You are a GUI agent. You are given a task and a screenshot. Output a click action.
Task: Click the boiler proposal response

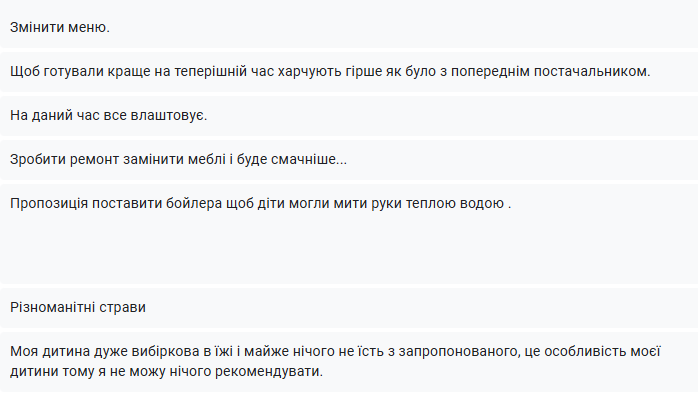[260, 204]
